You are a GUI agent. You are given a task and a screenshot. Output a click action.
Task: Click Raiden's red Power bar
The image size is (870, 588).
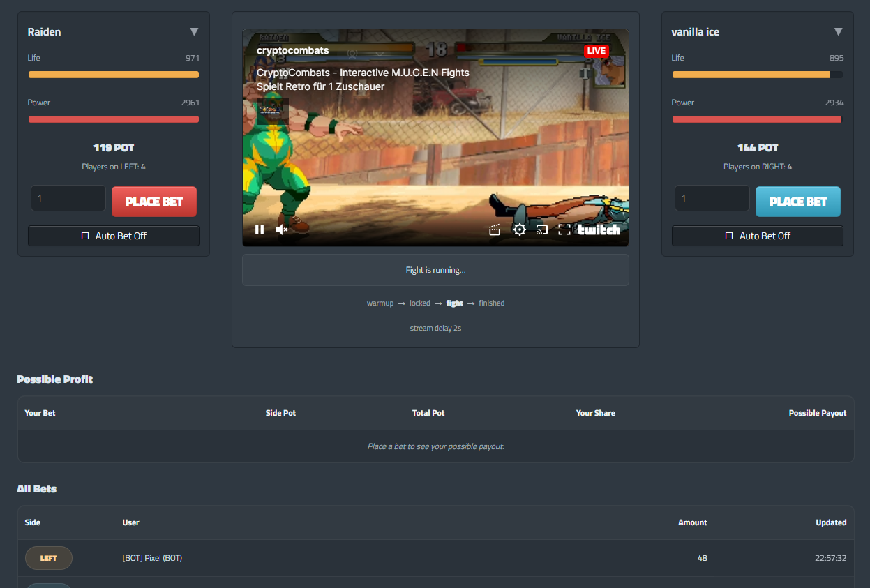(114, 119)
